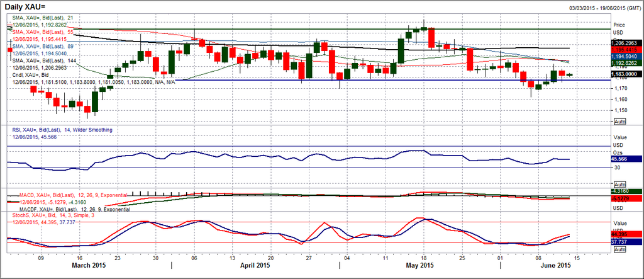Click the black 1,206.2963 price-axis tag
Viewport: 644px width, 279px height.
tap(628, 42)
